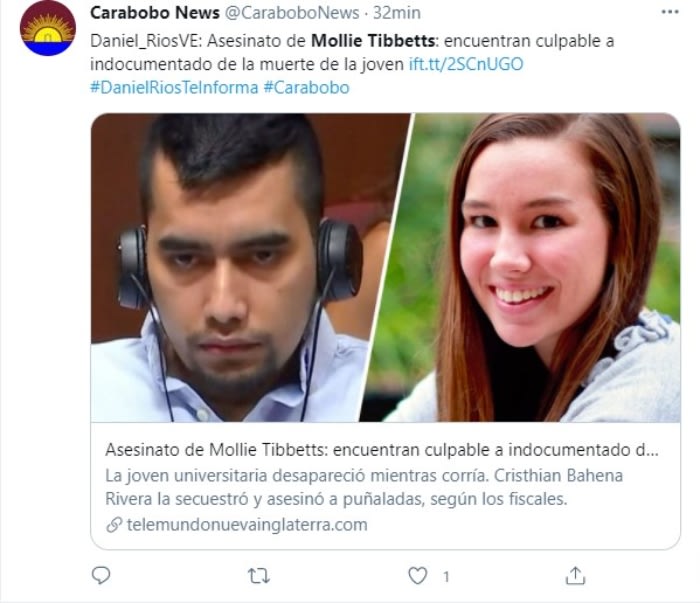Open the #Carabobo hashtag
Screen dimensions: 700x603
click(306, 87)
